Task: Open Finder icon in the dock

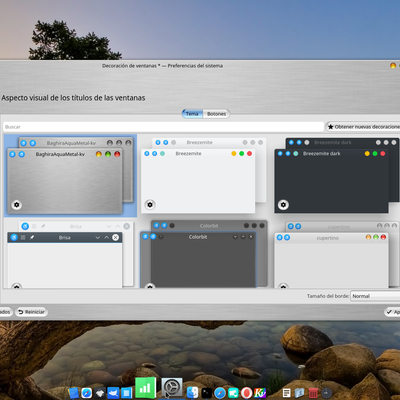Action: tap(192, 393)
